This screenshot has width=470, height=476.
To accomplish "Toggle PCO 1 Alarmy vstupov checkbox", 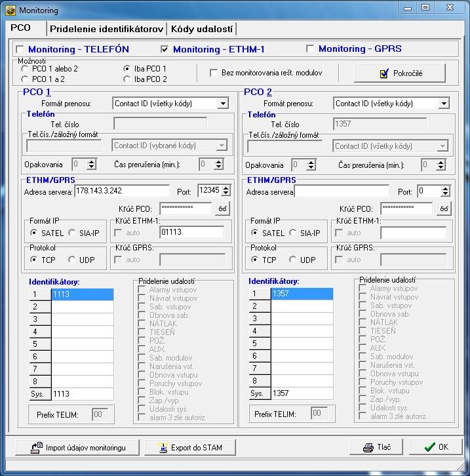I will click(142, 290).
